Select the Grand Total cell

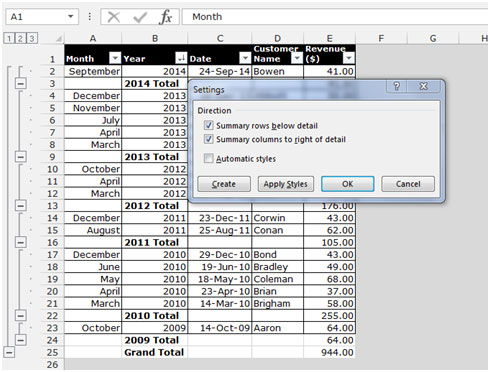(x=155, y=352)
